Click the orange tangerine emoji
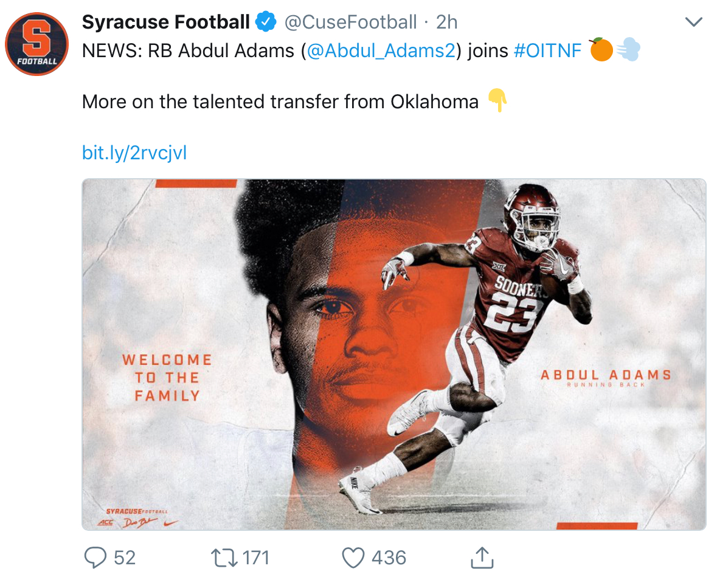The image size is (717, 588). pos(601,50)
